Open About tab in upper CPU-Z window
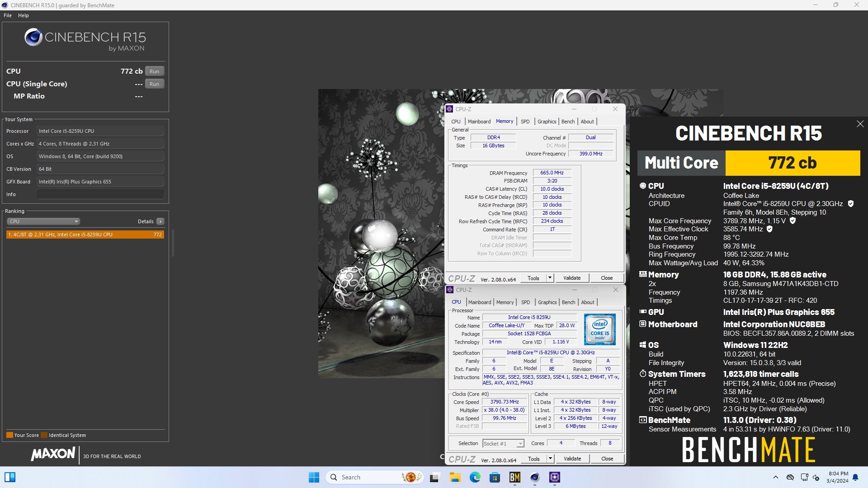This screenshot has height=488, width=868. 587,122
